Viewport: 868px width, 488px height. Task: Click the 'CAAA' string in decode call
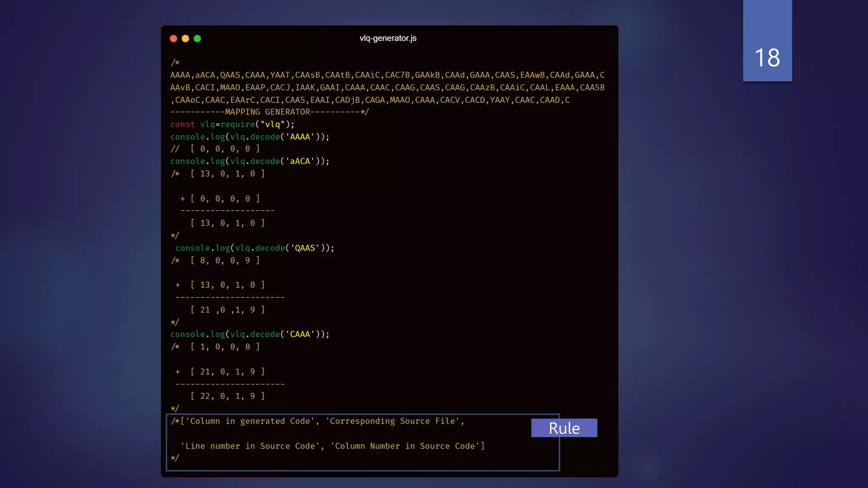pyautogui.click(x=300, y=334)
